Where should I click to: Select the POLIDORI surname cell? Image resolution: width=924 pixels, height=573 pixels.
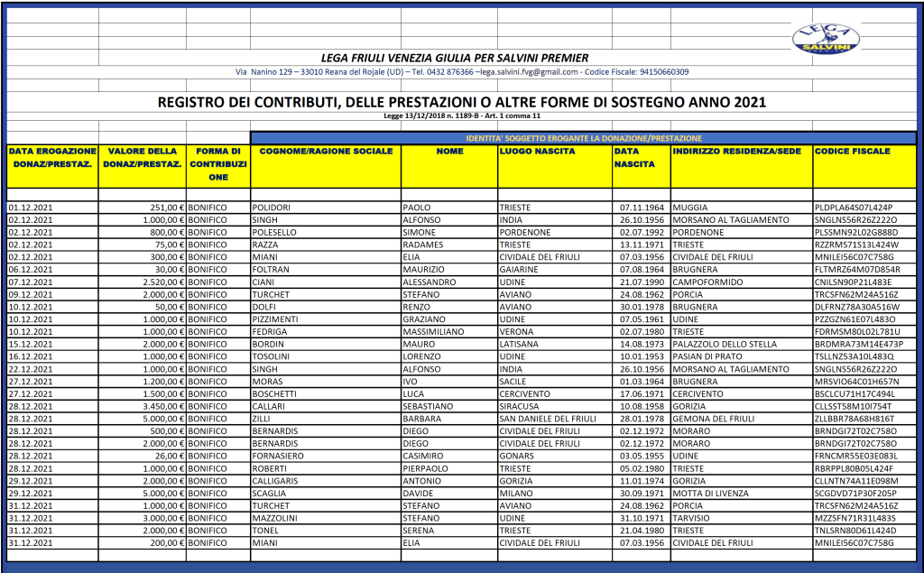pyautogui.click(x=272, y=208)
